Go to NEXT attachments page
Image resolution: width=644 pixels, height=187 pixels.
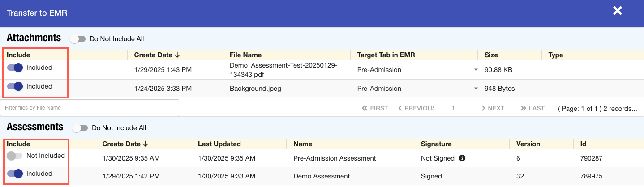coord(493,108)
